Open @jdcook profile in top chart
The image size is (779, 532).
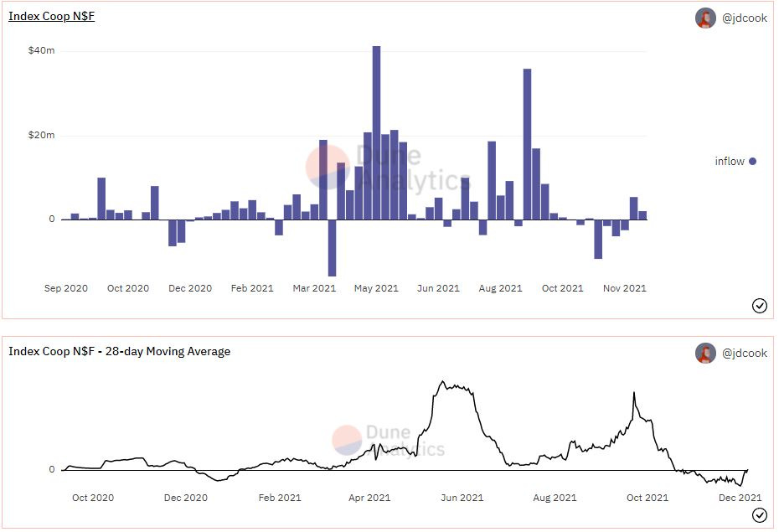point(744,18)
